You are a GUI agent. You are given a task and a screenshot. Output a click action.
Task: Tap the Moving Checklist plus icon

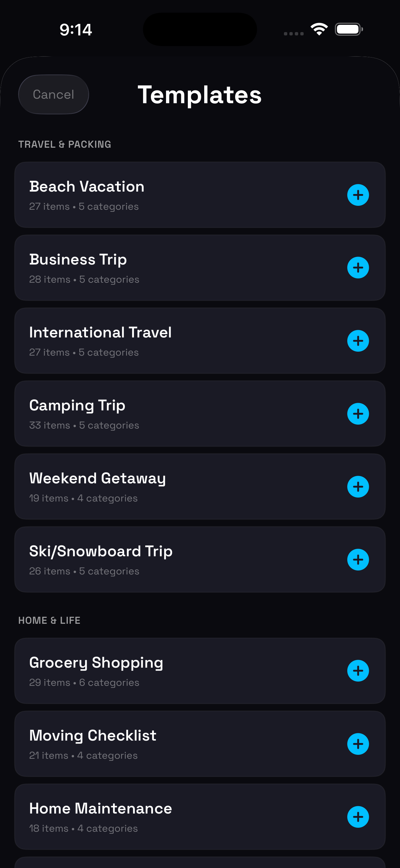click(x=358, y=744)
